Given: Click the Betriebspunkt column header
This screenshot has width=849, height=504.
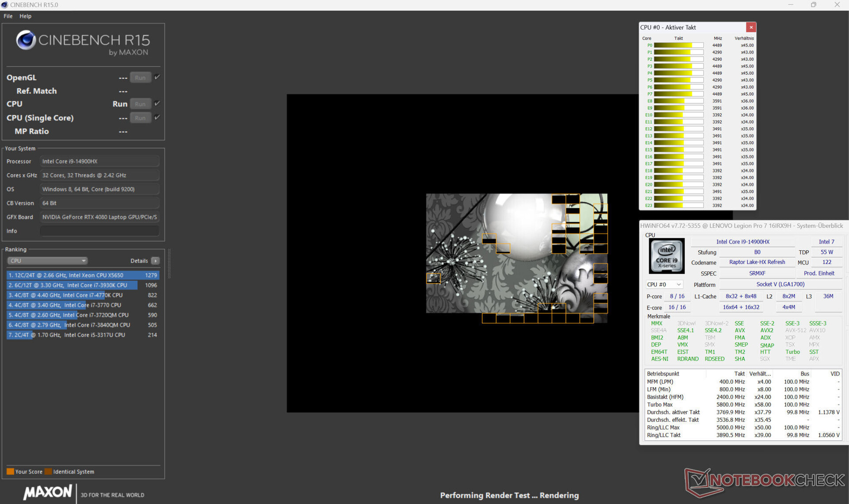Looking at the screenshot, I should pos(663,374).
